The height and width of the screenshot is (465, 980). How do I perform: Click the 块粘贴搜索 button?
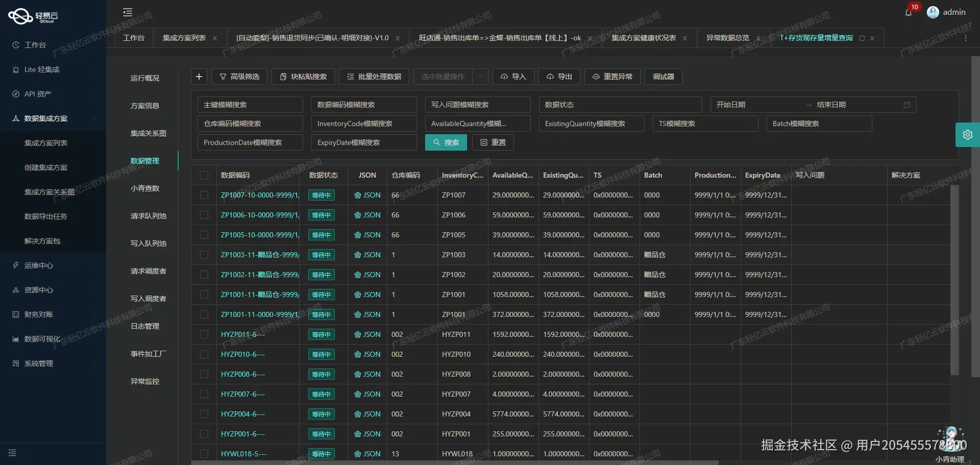(303, 77)
